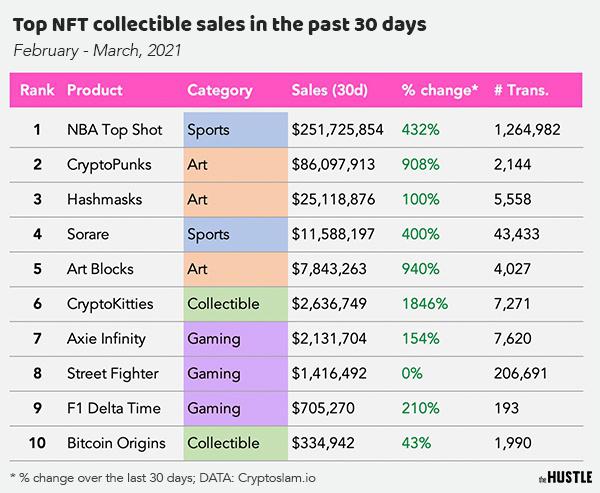The image size is (600, 493).
Task: Click the green Collectible tag for CryptoKitties
Action: pos(232,302)
